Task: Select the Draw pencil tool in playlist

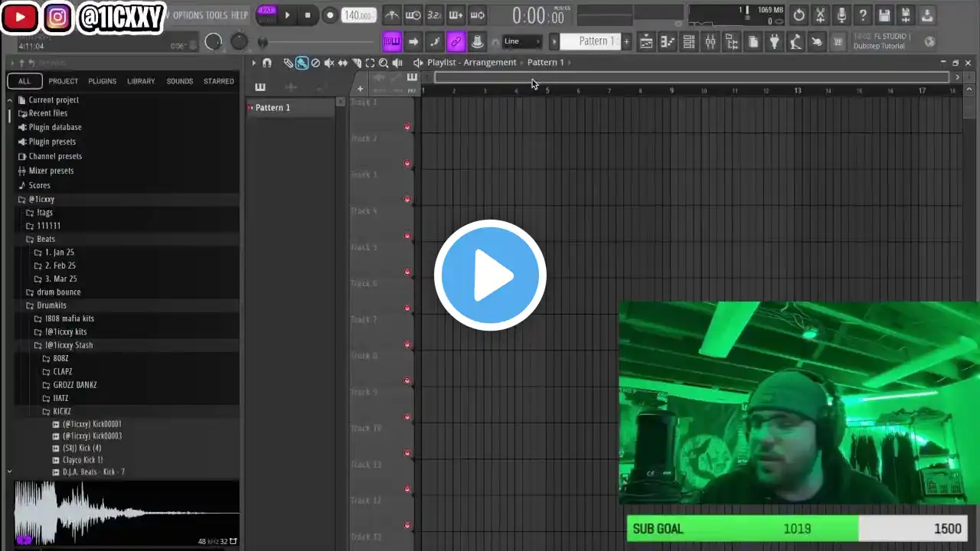Action: [x=288, y=63]
